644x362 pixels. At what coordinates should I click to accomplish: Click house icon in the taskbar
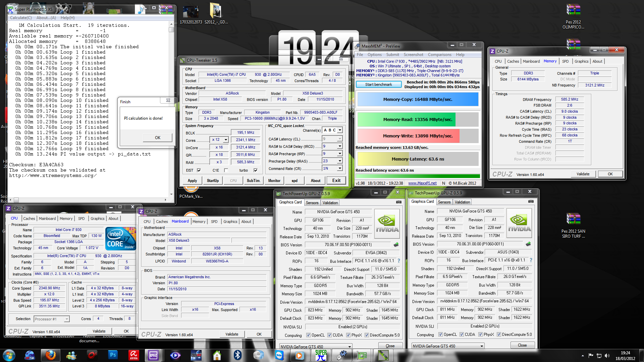point(217,355)
